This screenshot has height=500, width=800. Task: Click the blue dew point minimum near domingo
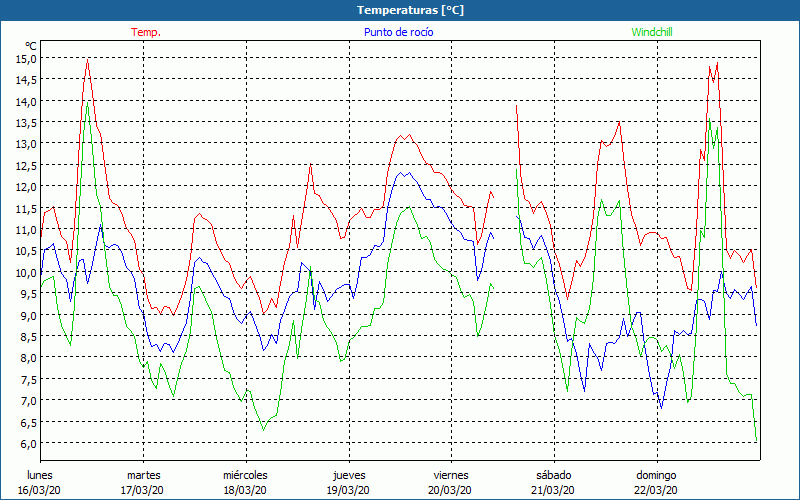[661, 408]
